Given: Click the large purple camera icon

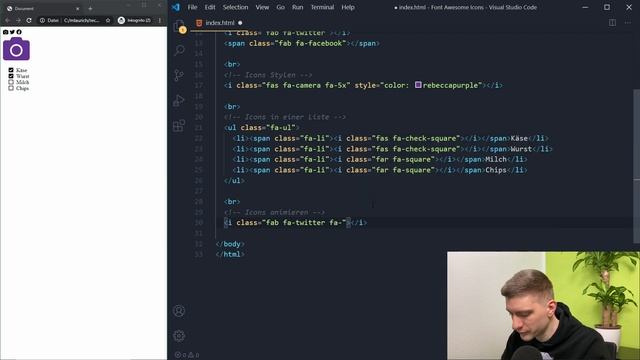Looking at the screenshot, I should coord(16,49).
